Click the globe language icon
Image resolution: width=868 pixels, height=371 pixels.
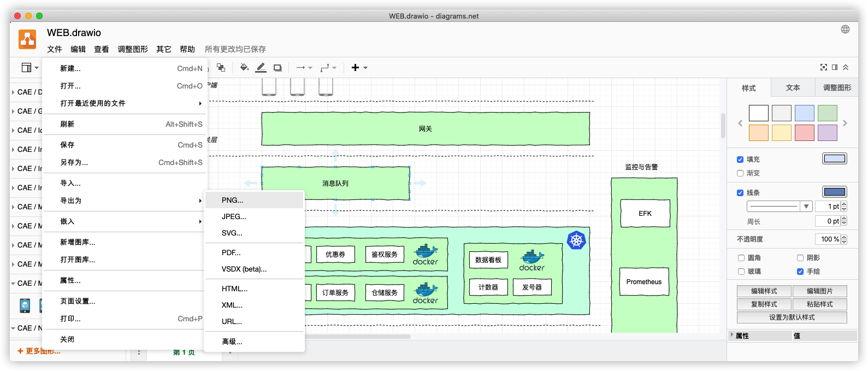[845, 30]
